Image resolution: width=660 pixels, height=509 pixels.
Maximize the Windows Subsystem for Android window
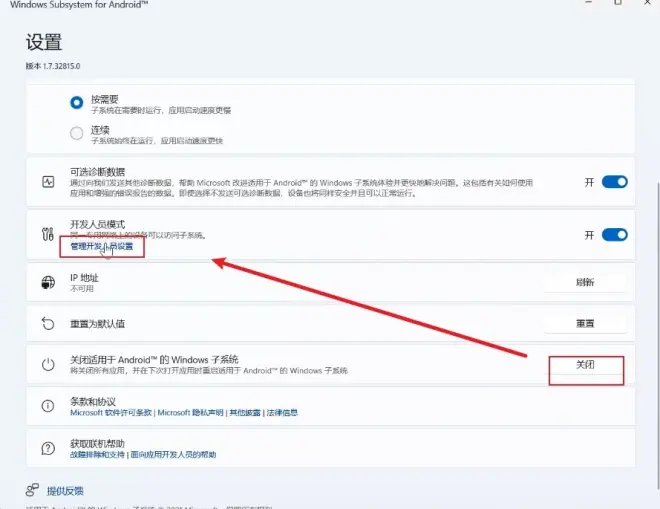tap(618, 3)
